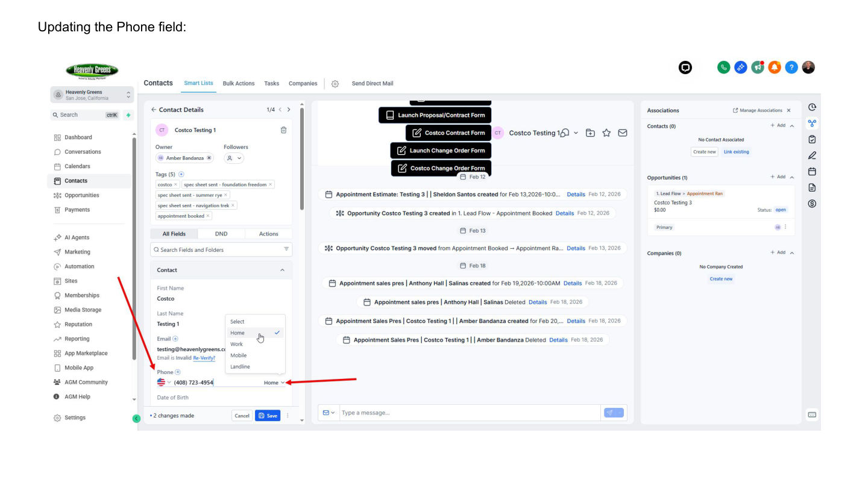Add another phone with plus icon
The width and height of the screenshot is (868, 488).
[x=177, y=372]
